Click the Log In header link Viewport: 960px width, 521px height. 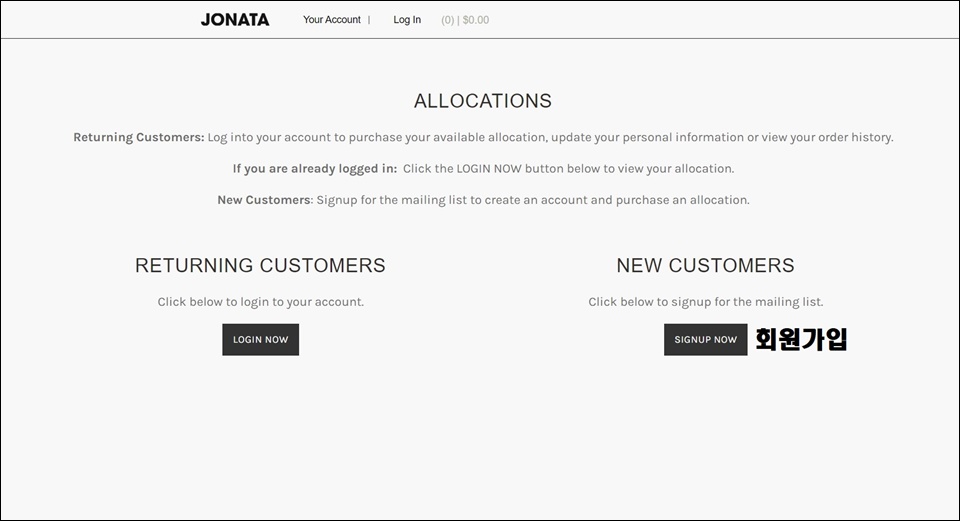407,20
